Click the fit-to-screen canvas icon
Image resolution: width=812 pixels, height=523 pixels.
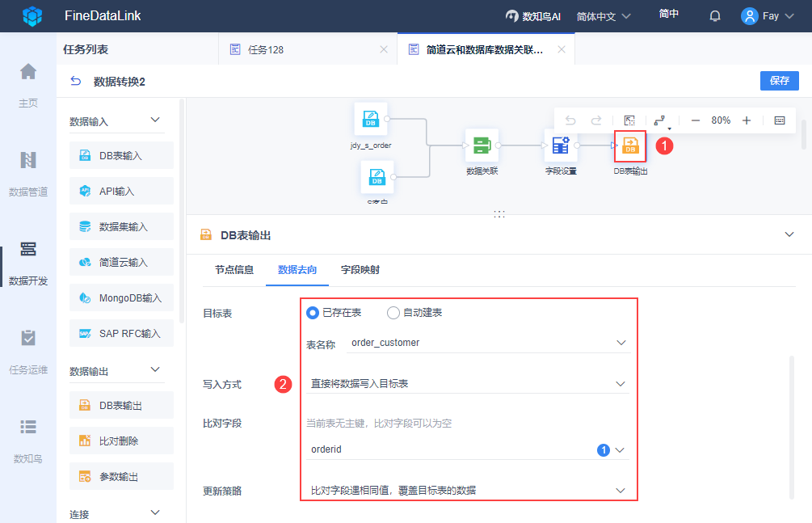629,120
